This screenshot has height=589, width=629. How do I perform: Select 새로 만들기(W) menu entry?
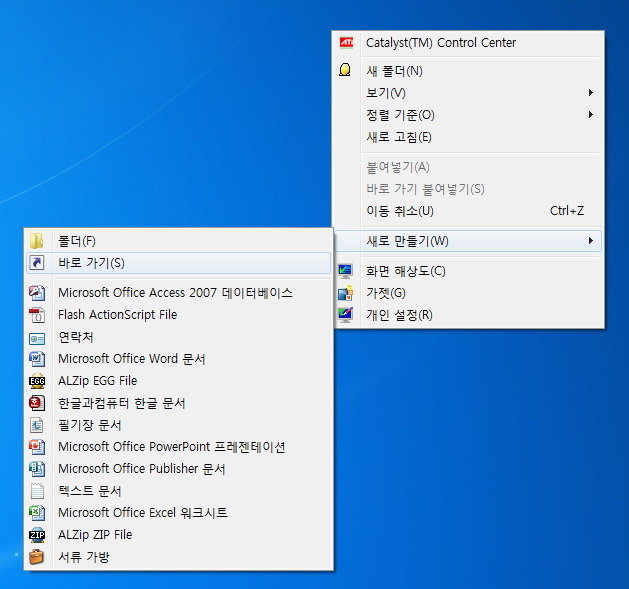[x=468, y=241]
